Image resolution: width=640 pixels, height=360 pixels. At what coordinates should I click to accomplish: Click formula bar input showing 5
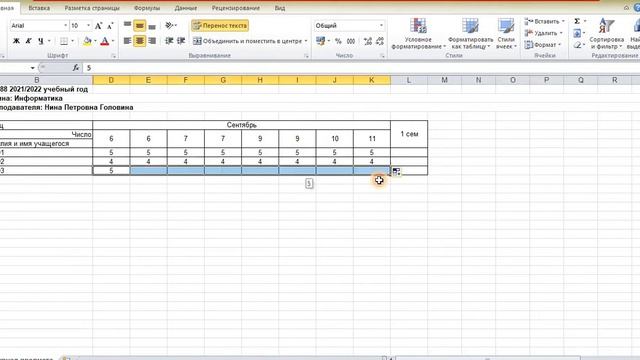point(361,68)
